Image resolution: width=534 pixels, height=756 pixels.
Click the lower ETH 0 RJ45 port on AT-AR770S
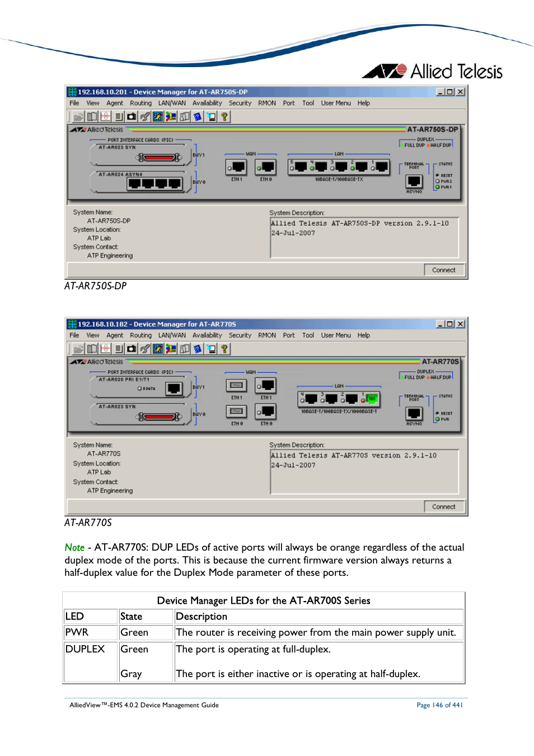(x=266, y=412)
